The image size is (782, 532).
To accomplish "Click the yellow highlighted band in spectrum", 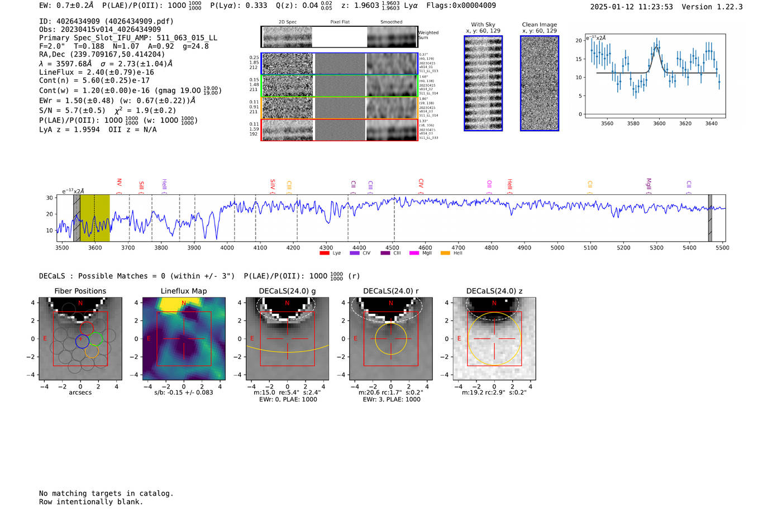I will click(x=94, y=218).
